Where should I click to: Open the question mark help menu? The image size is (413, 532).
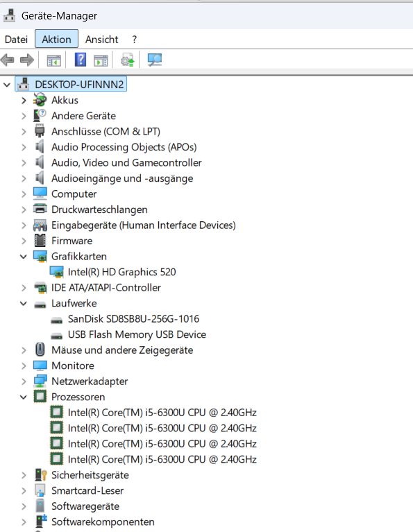pos(135,40)
